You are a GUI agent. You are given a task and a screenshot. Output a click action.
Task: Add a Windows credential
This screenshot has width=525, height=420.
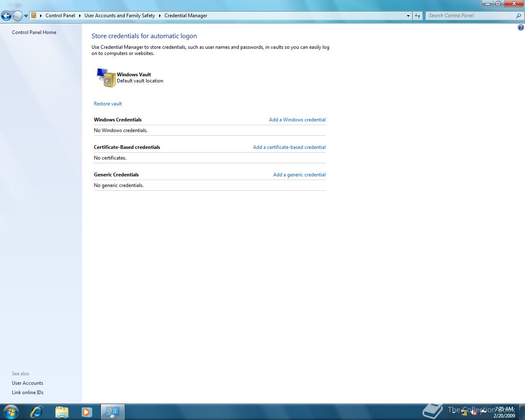tap(297, 120)
